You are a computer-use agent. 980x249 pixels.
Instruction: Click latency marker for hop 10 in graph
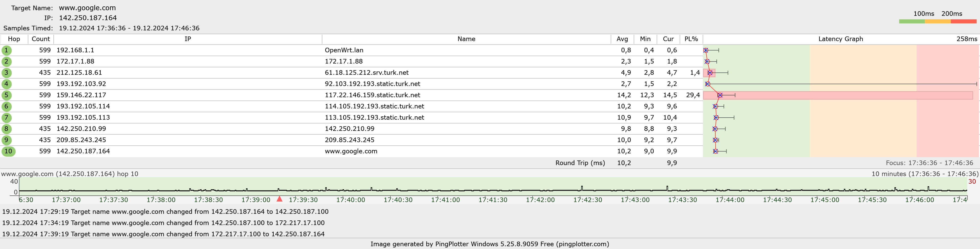coord(715,151)
